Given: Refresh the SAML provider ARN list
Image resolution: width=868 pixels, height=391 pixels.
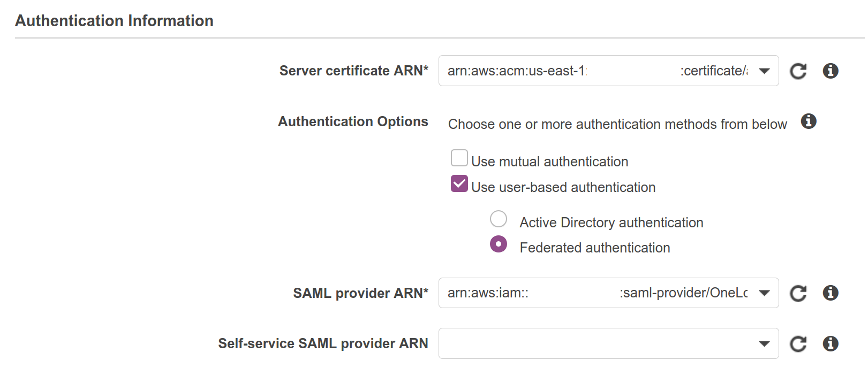Looking at the screenshot, I should 798,293.
